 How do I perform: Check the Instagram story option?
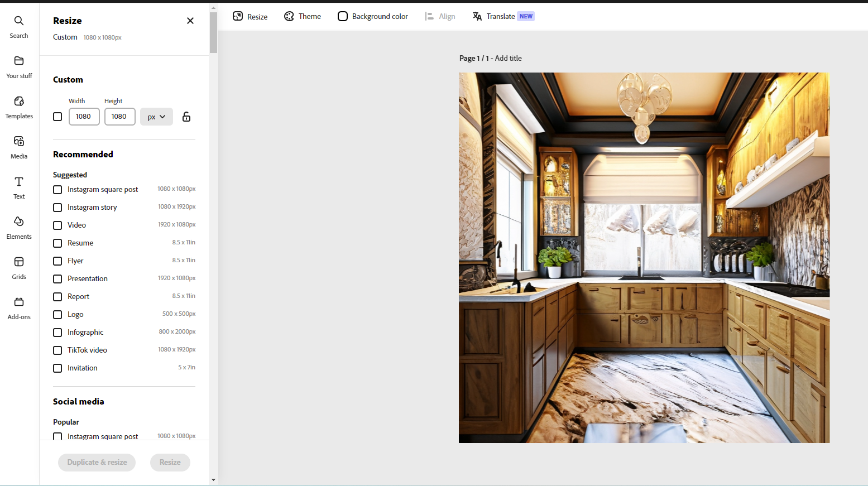coord(57,208)
